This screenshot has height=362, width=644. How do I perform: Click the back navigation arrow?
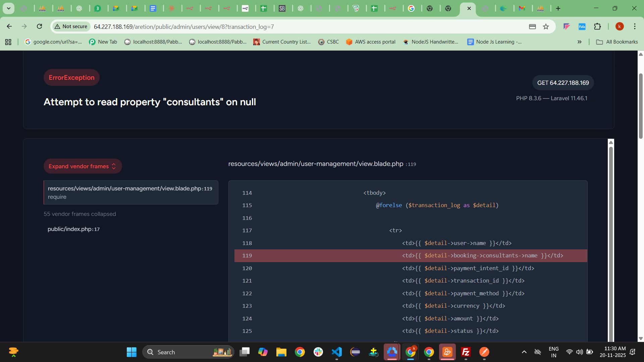click(x=9, y=26)
